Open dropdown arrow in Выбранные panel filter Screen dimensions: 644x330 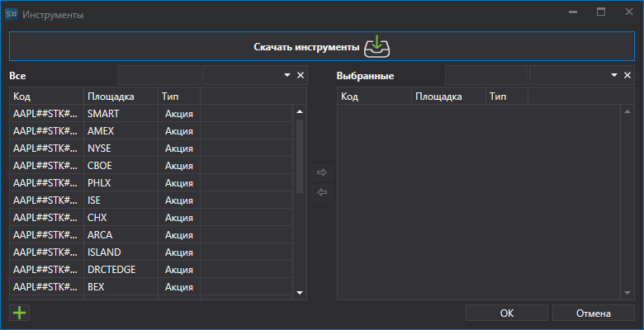pos(614,75)
